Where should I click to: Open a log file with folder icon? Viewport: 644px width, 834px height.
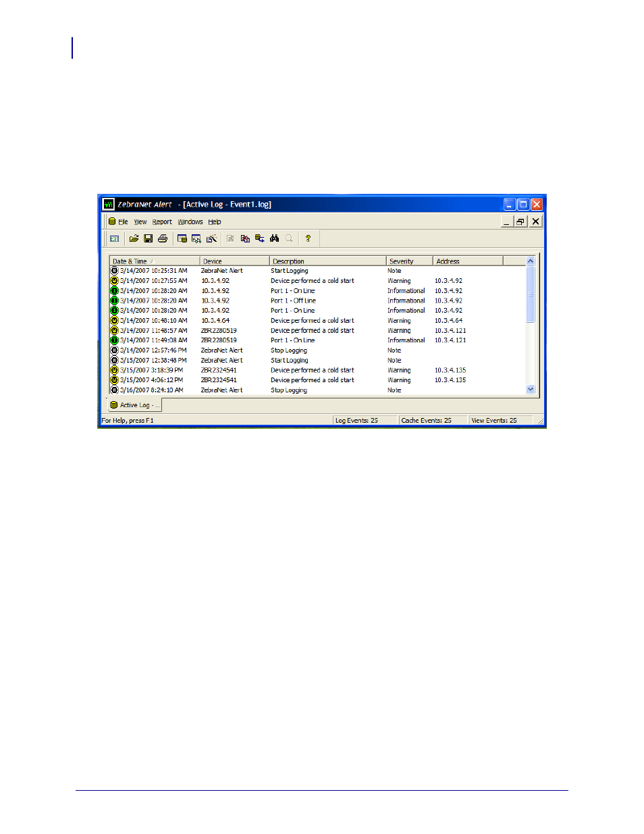coord(134,238)
